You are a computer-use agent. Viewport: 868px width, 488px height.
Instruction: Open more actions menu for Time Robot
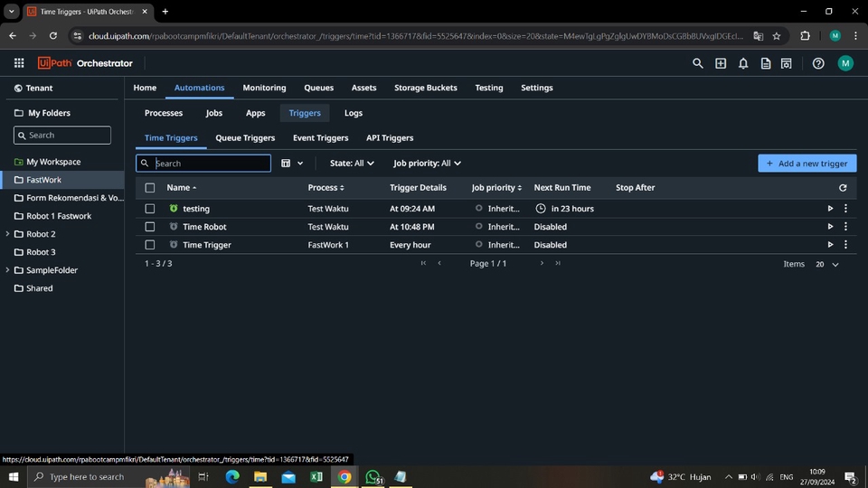845,227
